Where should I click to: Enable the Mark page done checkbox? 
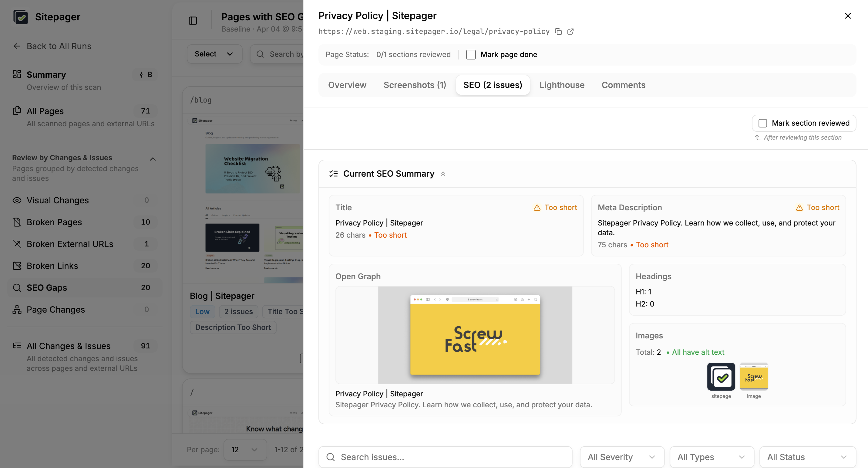(x=470, y=54)
